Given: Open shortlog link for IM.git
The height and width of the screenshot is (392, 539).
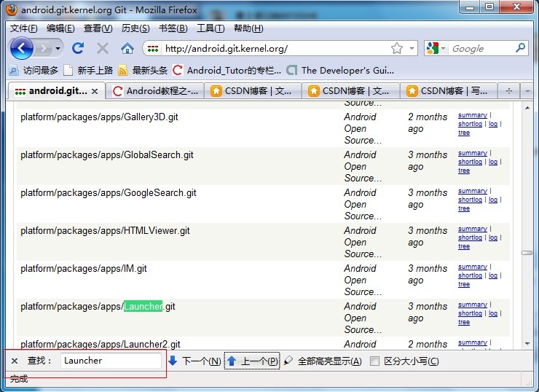Looking at the screenshot, I should tap(471, 275).
